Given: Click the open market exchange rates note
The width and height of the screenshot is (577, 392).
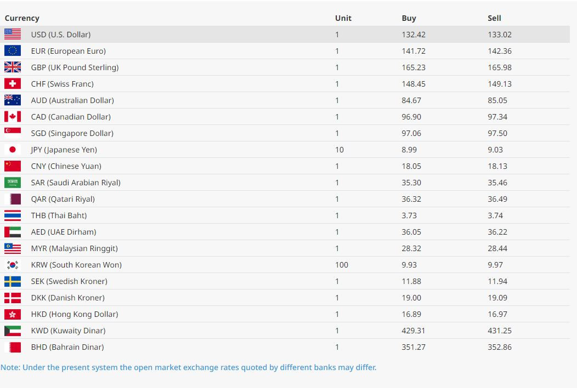Looking at the screenshot, I should pyautogui.click(x=188, y=367).
